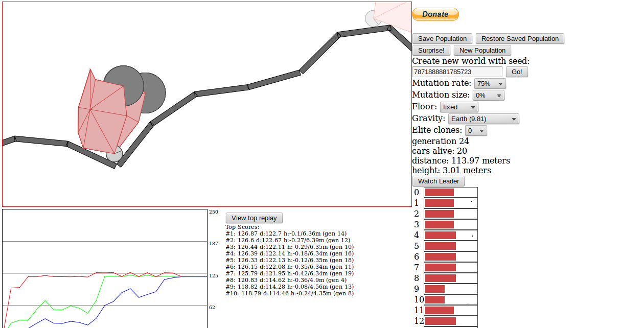Click the world seed text field
Viewport: 644px width, 328px height.
click(x=457, y=72)
